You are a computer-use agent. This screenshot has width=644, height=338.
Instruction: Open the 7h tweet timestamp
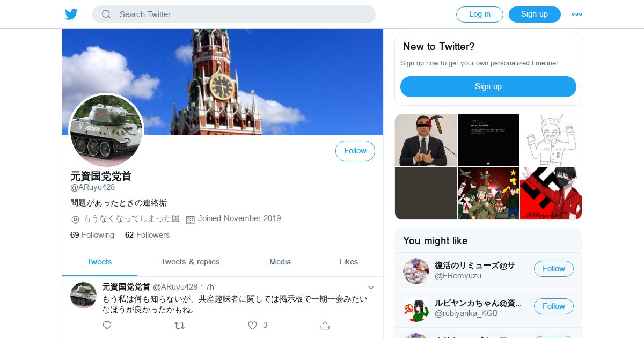pyautogui.click(x=210, y=287)
